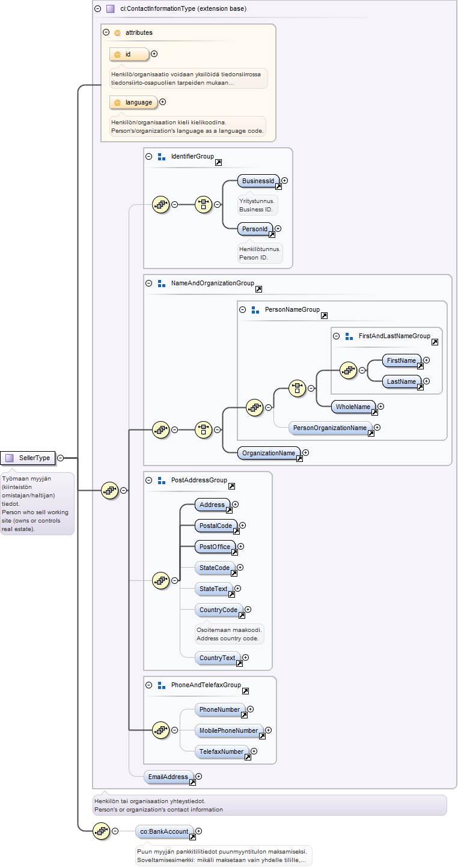Expand the language attribute plus button
The height and width of the screenshot is (868, 458).
point(163,102)
